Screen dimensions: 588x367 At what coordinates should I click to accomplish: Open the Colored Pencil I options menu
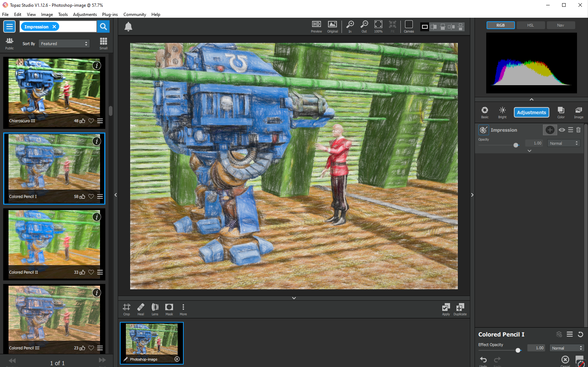(x=100, y=197)
